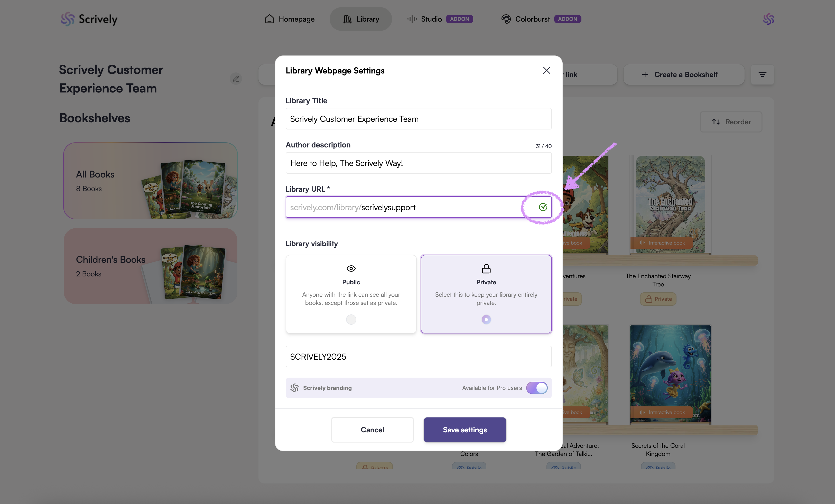
Task: Click into the Author description field
Action: pyautogui.click(x=418, y=163)
